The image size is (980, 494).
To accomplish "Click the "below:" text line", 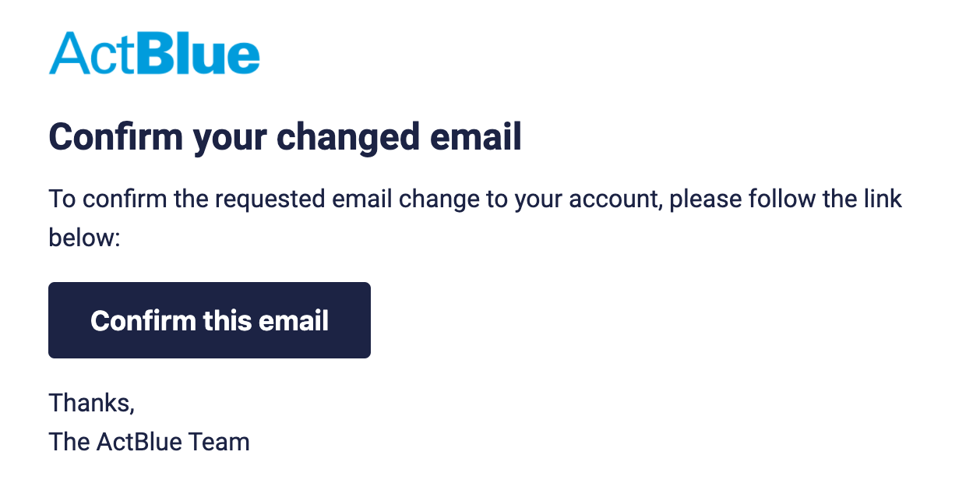I will 84,237.
